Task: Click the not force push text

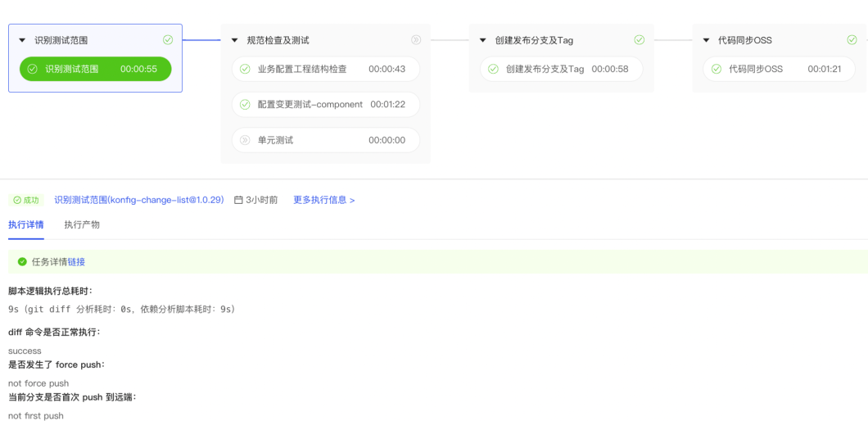Action: point(38,383)
